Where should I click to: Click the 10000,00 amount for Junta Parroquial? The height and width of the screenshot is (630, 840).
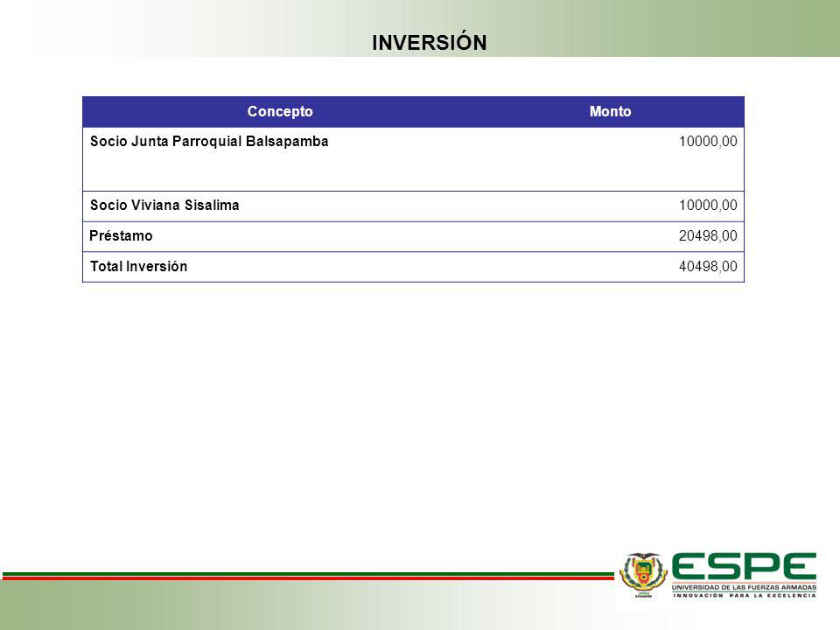pos(708,142)
